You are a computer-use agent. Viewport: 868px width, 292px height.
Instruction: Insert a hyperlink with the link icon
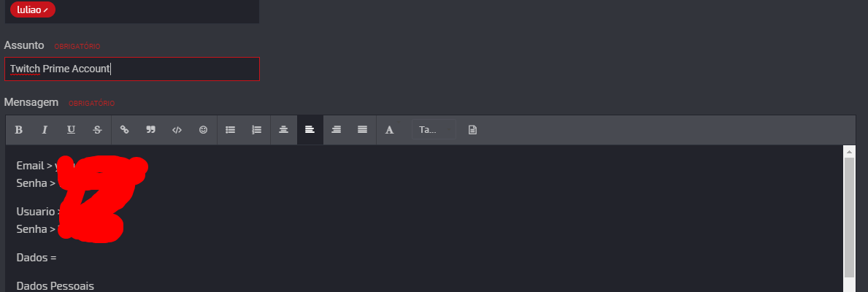[125, 130]
